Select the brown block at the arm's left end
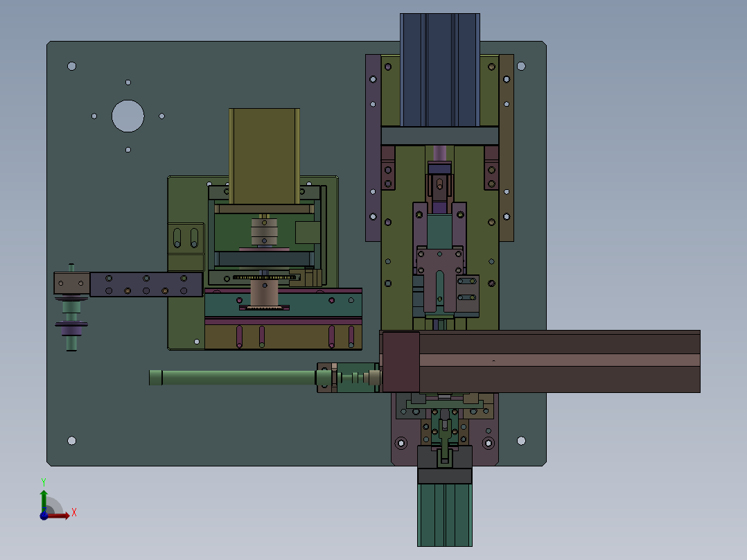 (71, 283)
